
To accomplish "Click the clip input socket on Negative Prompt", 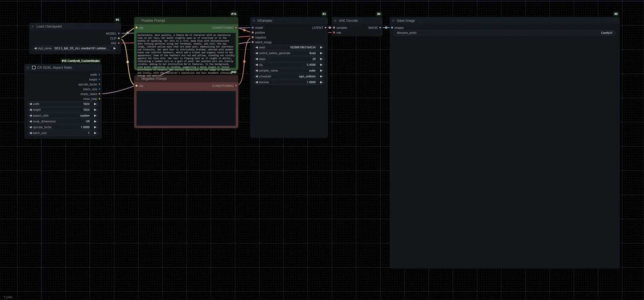I will click(136, 86).
